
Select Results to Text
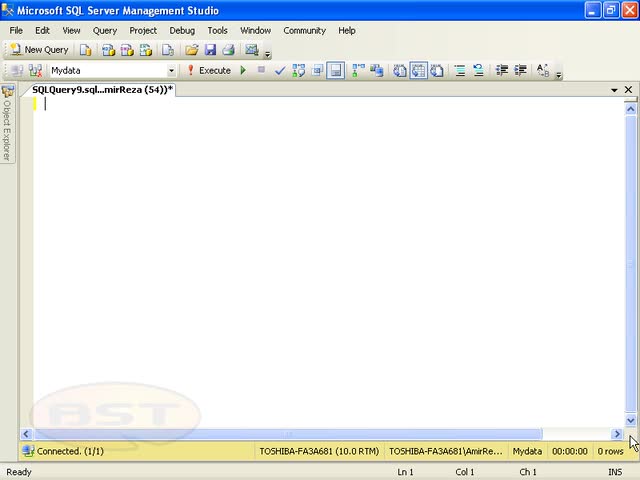tap(400, 71)
